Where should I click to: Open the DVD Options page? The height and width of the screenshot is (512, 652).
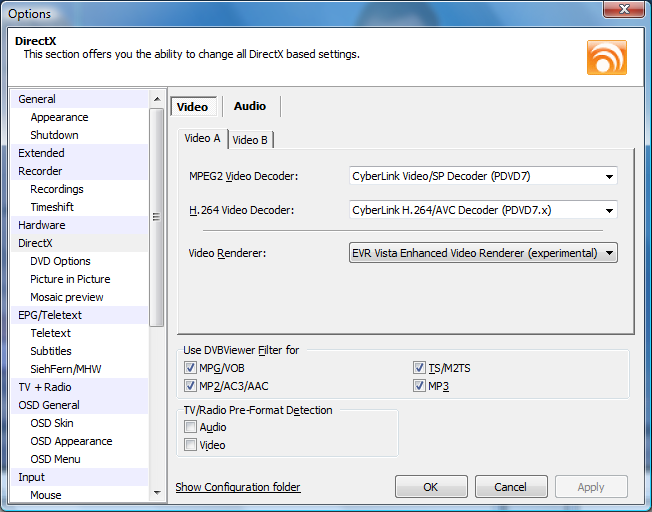pos(79,261)
